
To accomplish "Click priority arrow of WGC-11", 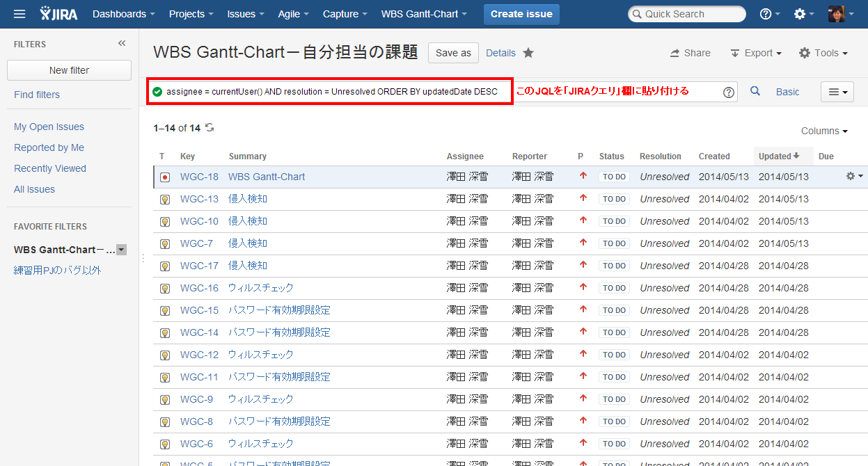I will coord(583,376).
